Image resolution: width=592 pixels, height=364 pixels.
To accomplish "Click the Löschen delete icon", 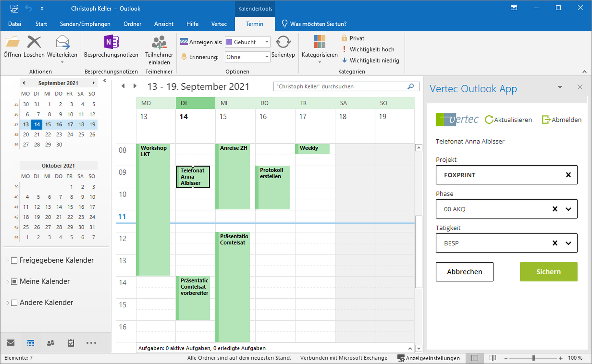I will [x=34, y=43].
